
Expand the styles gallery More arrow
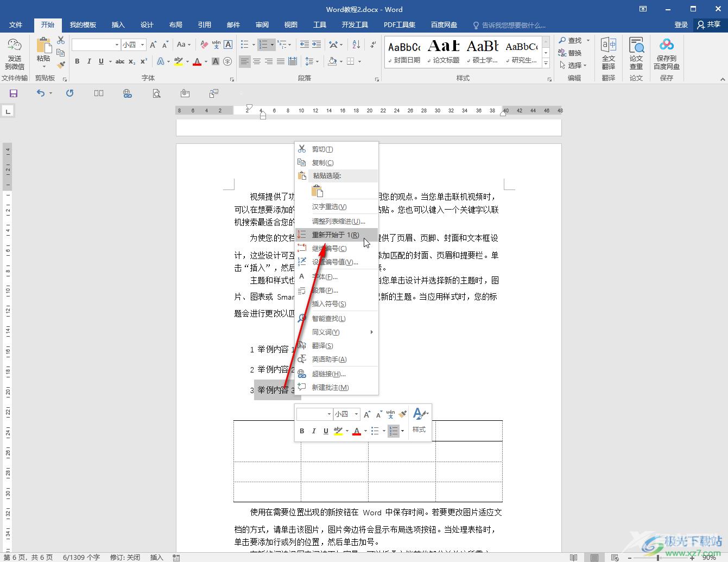point(546,64)
